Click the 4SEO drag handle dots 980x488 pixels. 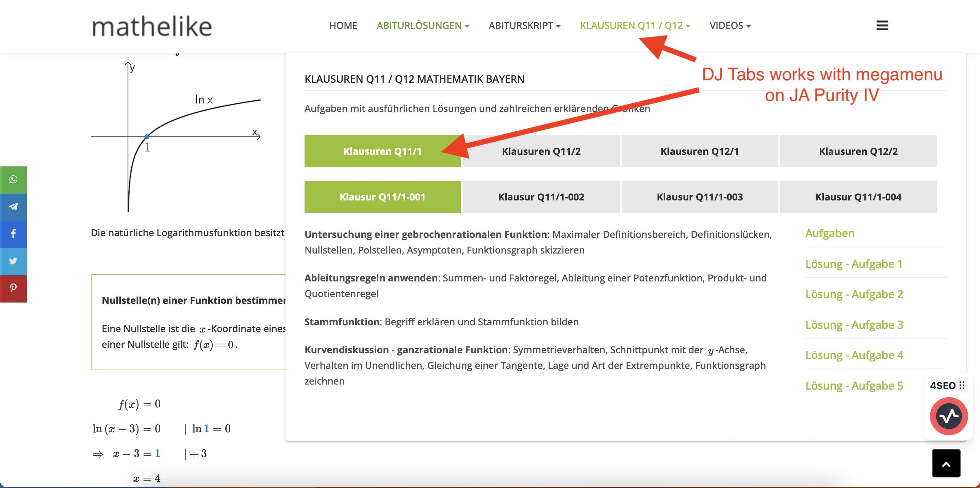coord(962,385)
